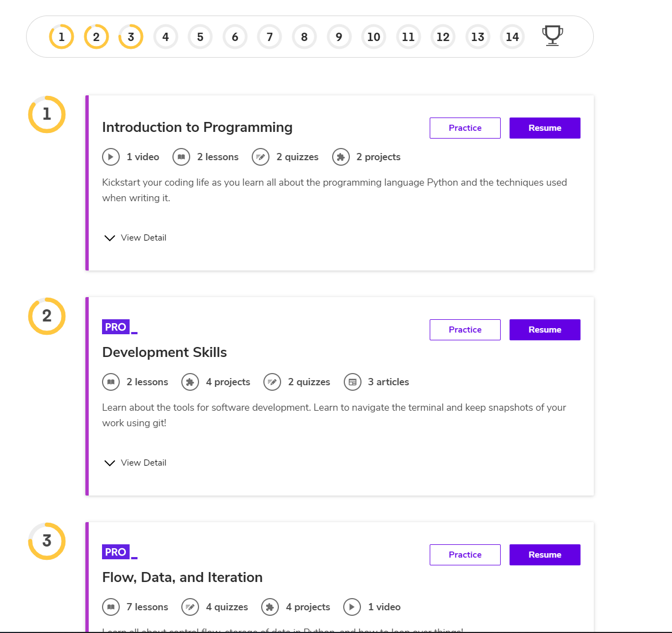Screen dimensions: 672x633
Task: Click the video play icon in Flow, Data, and Iteration
Action: [352, 607]
